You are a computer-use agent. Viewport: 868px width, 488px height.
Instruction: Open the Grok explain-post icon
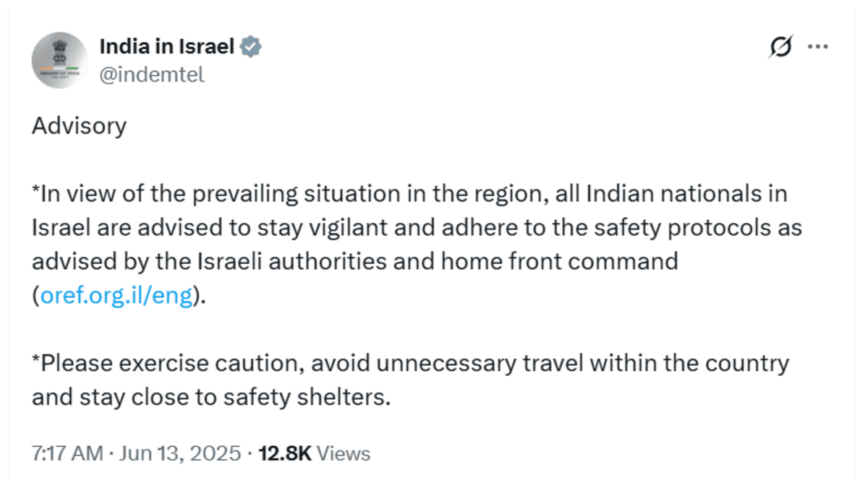click(781, 47)
